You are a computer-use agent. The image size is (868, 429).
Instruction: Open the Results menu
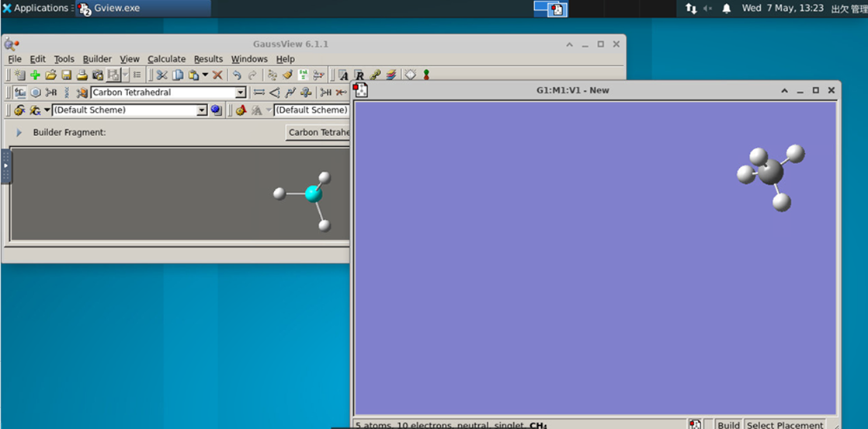(x=208, y=59)
